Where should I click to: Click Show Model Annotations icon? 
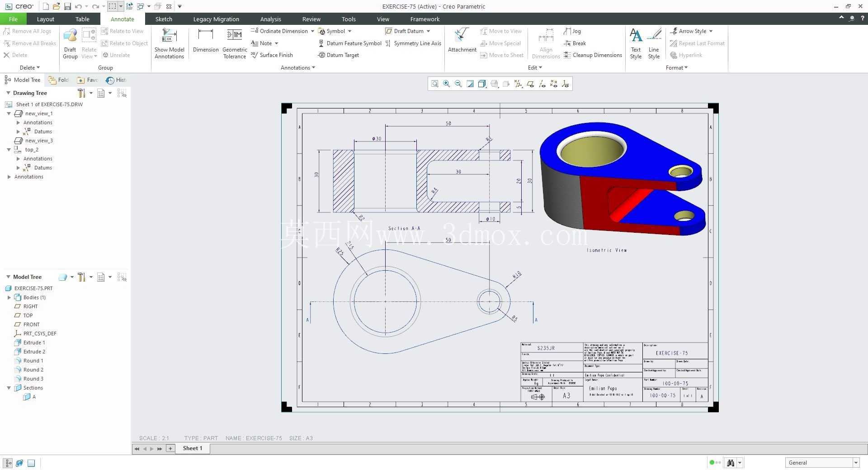pos(169,44)
